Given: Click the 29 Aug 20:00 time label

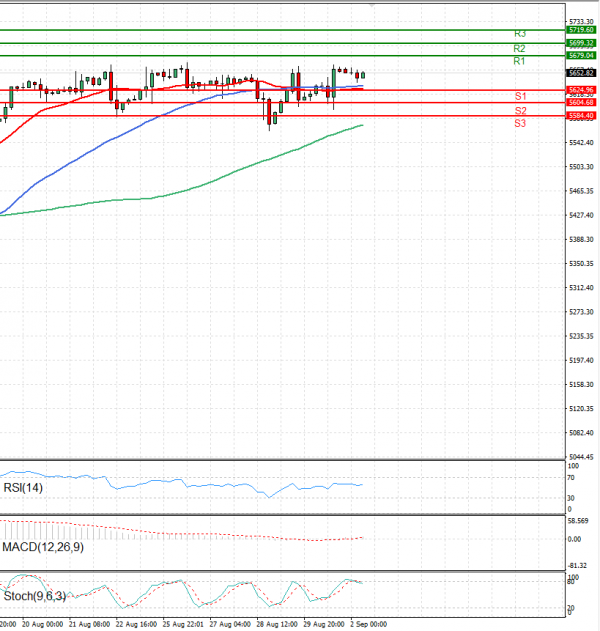Looking at the screenshot, I should click(324, 625).
